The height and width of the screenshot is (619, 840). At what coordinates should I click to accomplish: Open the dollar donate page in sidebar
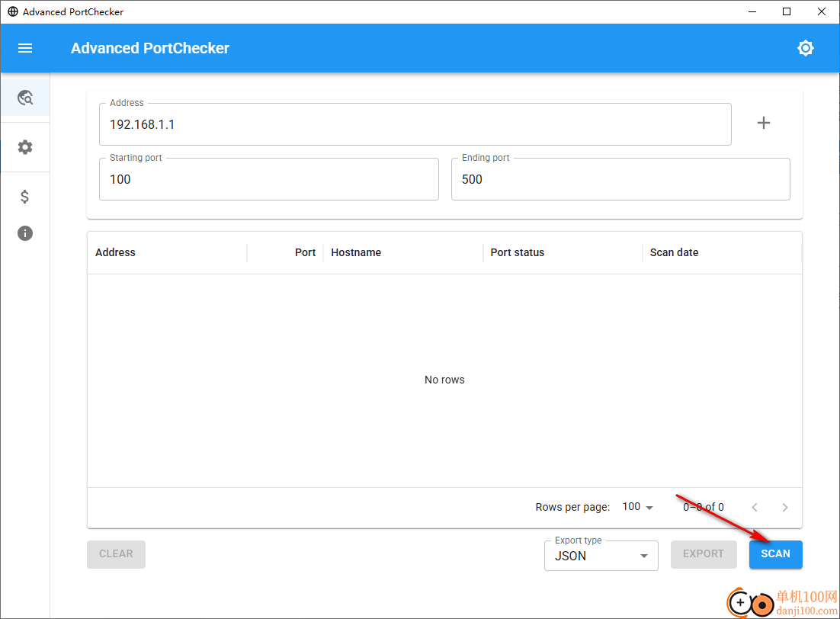point(24,197)
